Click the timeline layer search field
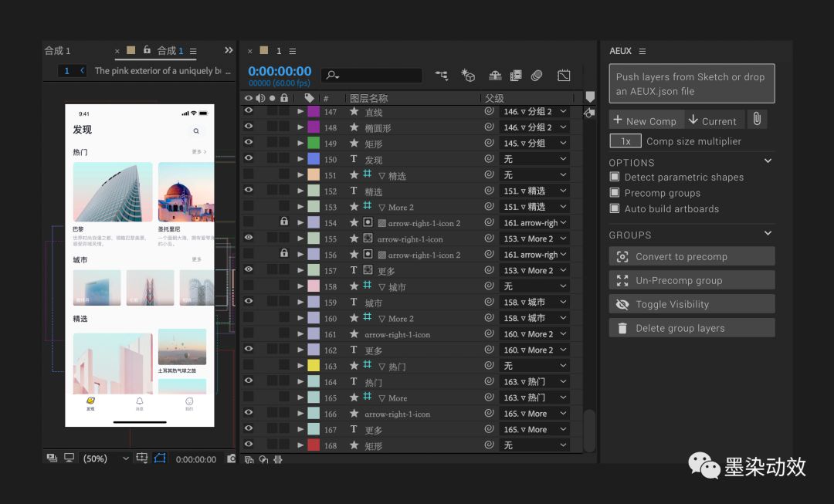The height and width of the screenshot is (504, 834). [372, 76]
